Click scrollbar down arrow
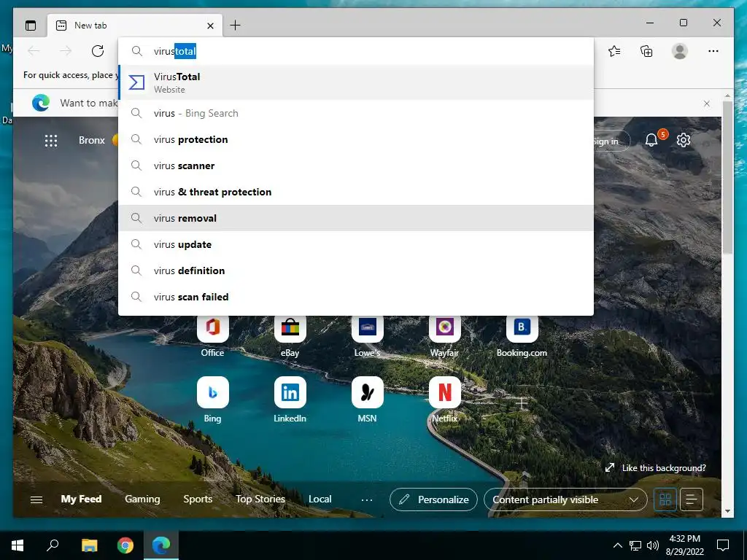747x560 pixels. 727,511
